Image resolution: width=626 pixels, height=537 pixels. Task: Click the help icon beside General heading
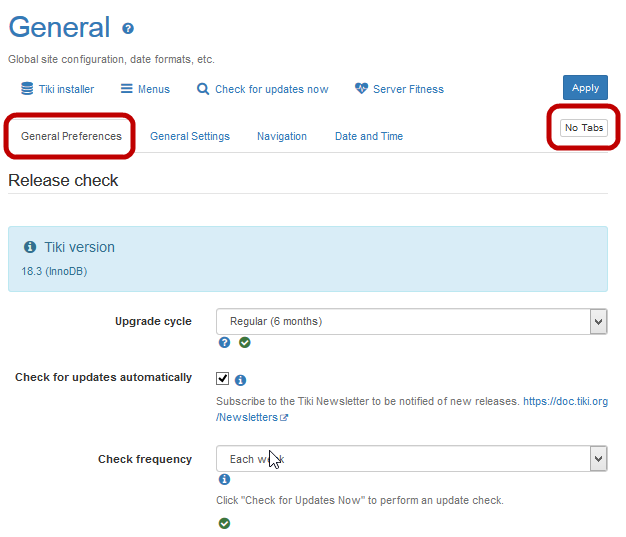click(x=128, y=29)
